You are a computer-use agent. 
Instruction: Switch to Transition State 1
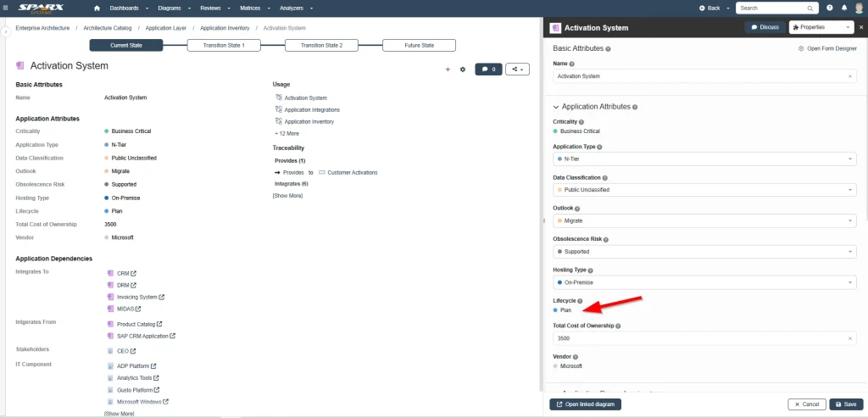tap(224, 46)
